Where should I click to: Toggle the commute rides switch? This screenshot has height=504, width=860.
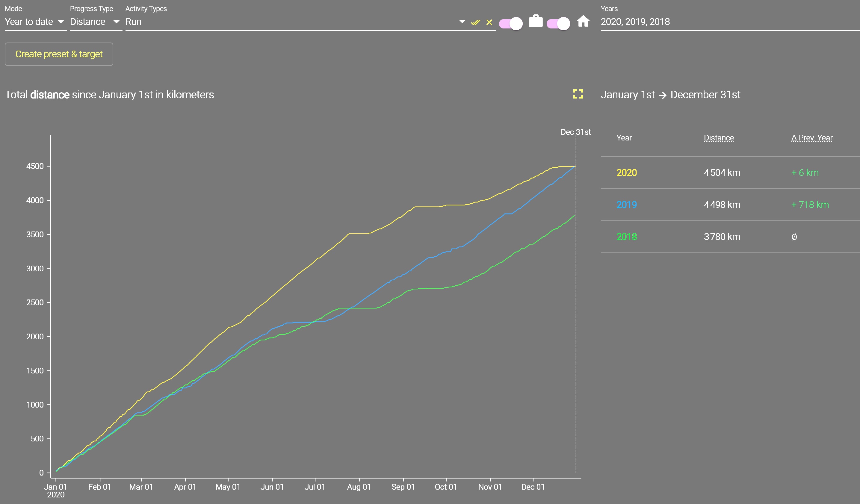pos(510,24)
